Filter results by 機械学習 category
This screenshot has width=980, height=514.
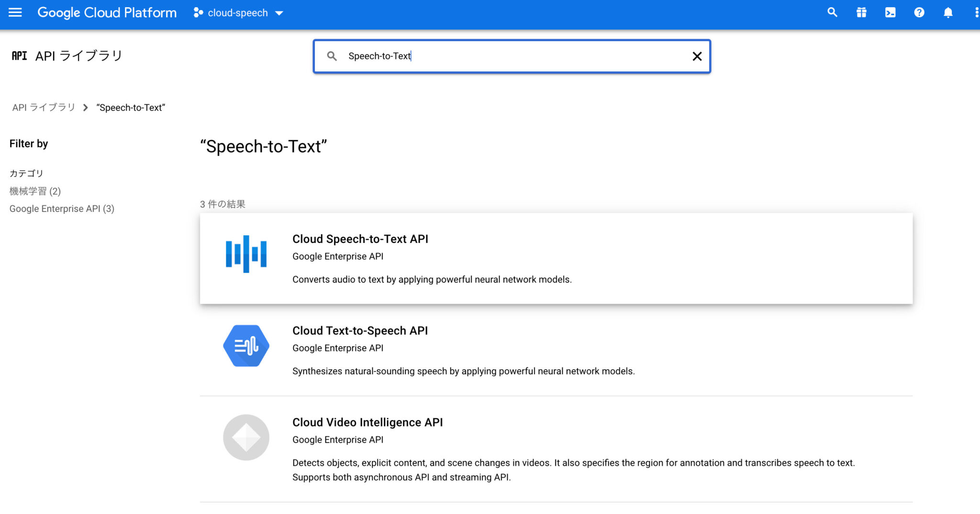[34, 191]
